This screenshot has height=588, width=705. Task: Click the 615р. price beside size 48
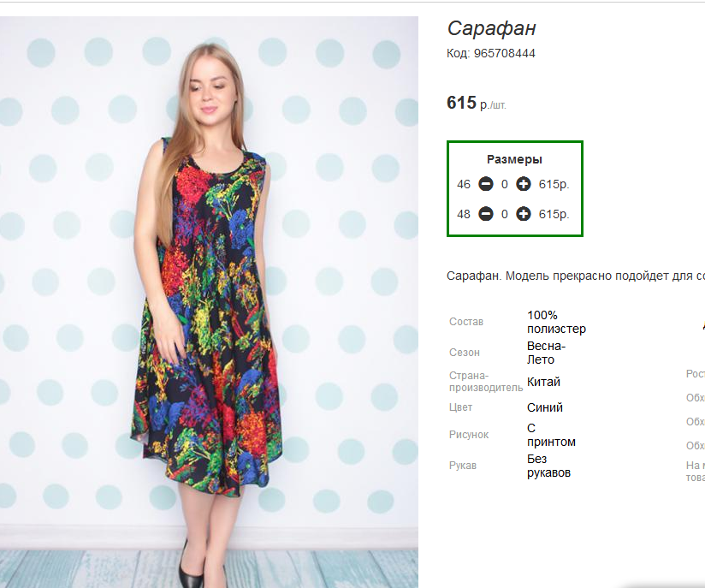tap(554, 214)
